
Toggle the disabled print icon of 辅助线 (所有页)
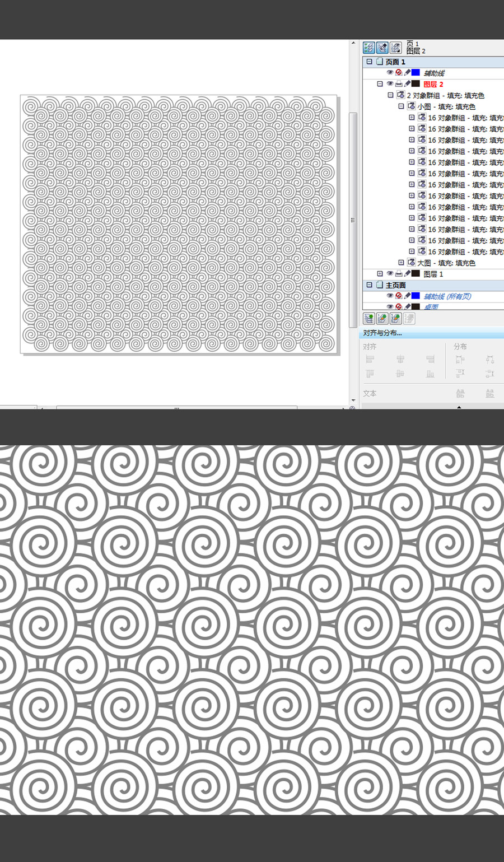point(399,295)
